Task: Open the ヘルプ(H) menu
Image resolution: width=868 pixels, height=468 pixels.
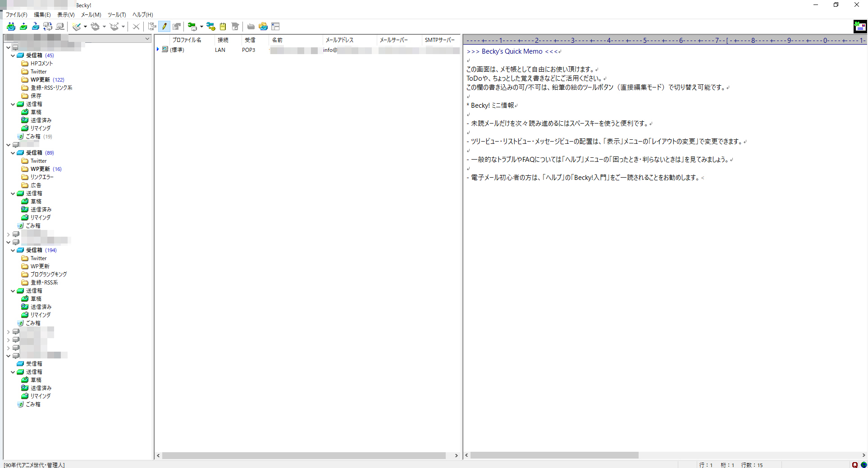Action: [x=142, y=14]
